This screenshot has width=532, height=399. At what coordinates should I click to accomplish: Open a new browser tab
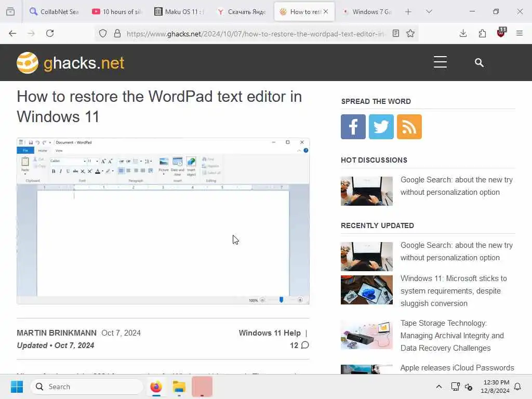[x=408, y=11]
